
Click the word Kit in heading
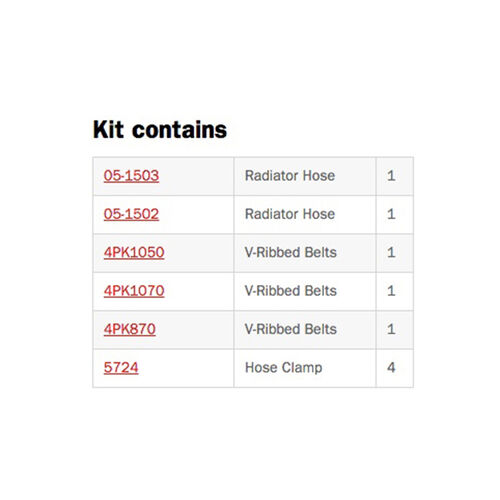coord(108,129)
